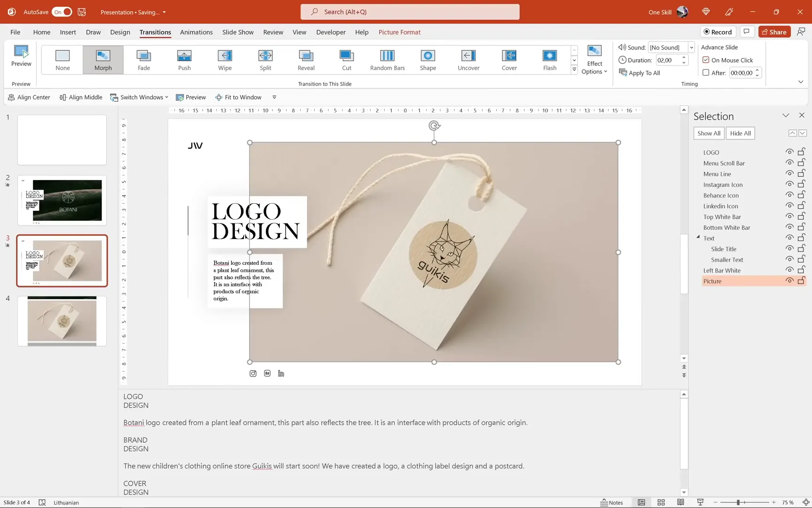
Task: Click the Share button
Action: click(x=774, y=32)
